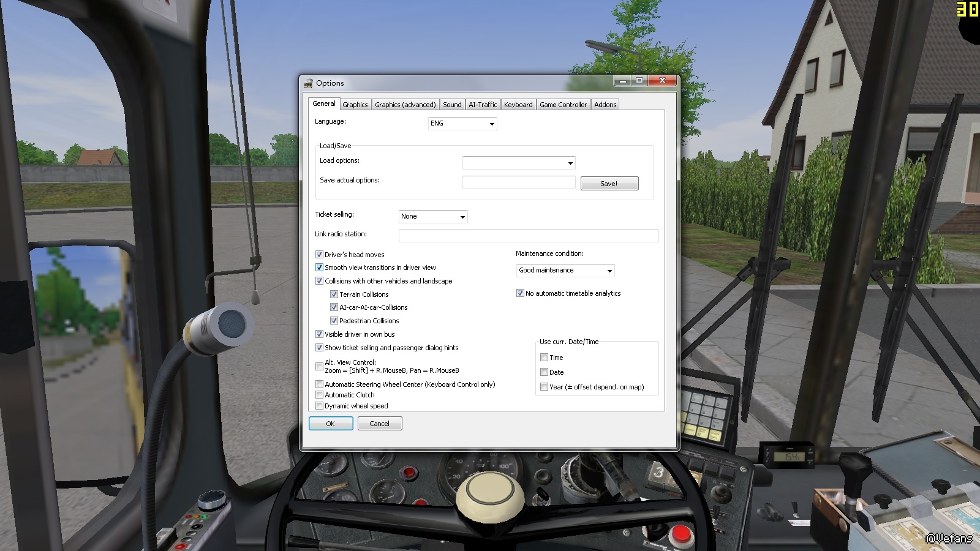Image resolution: width=980 pixels, height=551 pixels.
Task: Close the Options dialog window
Action: (x=662, y=81)
